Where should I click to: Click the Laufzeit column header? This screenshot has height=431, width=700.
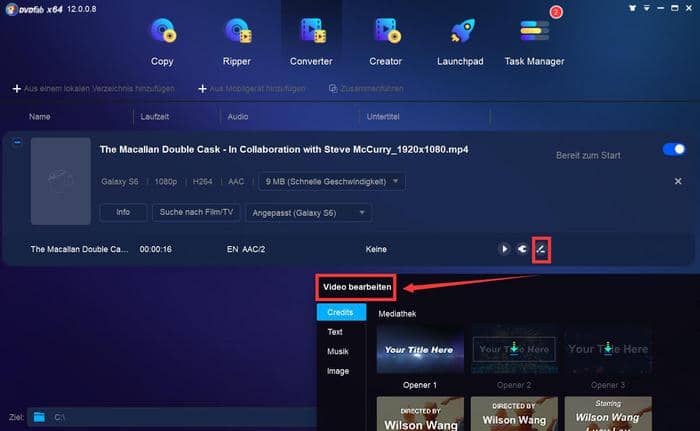pyautogui.click(x=154, y=117)
